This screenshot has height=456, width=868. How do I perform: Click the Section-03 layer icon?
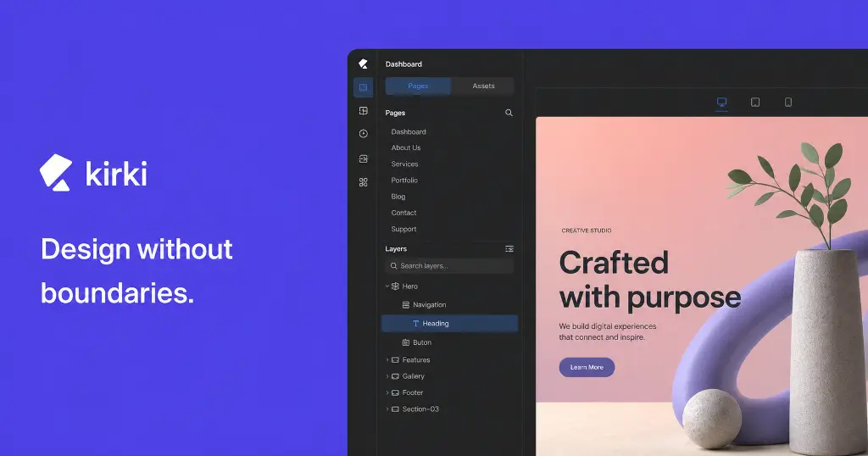click(395, 409)
